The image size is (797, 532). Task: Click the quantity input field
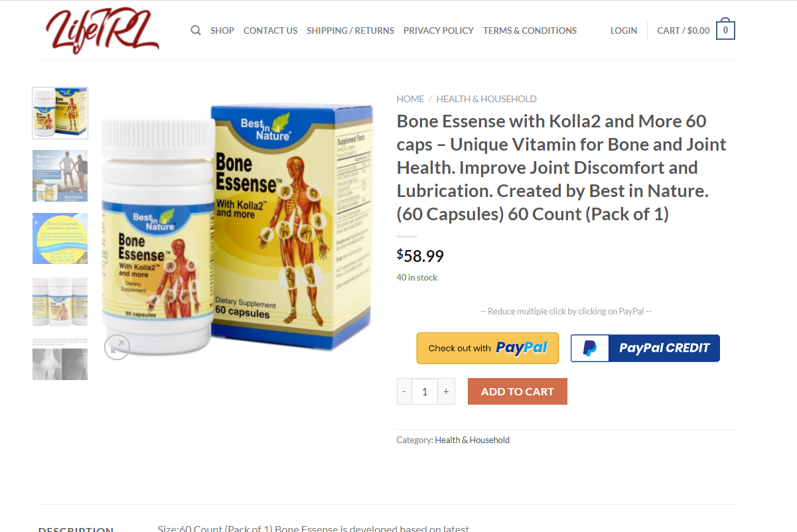[x=425, y=391]
